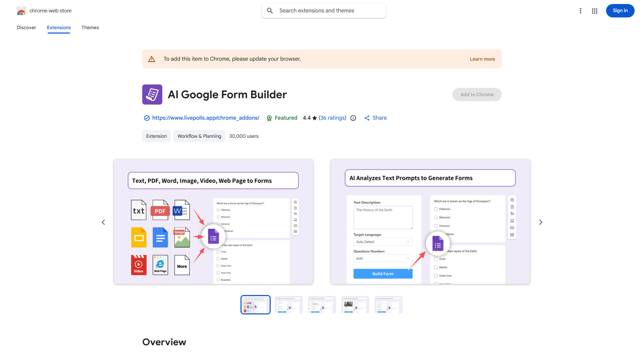
Task: Click Add to Chrome
Action: [x=477, y=94]
